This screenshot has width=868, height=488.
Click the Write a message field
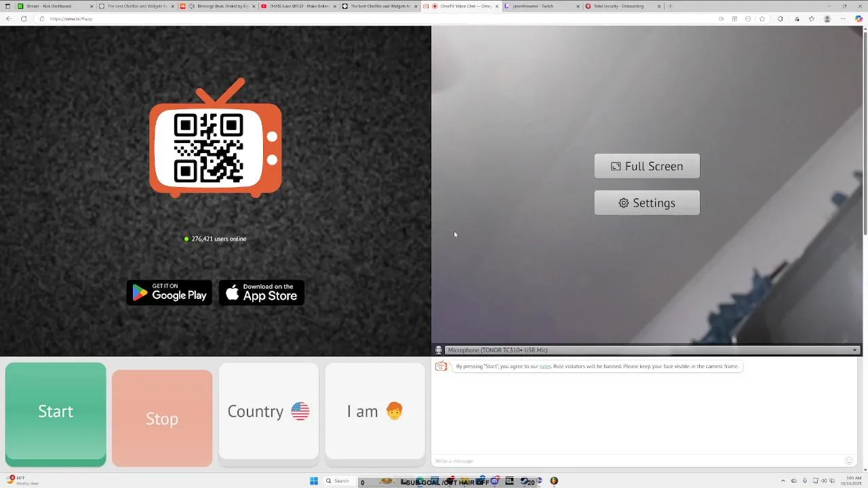tap(637, 461)
